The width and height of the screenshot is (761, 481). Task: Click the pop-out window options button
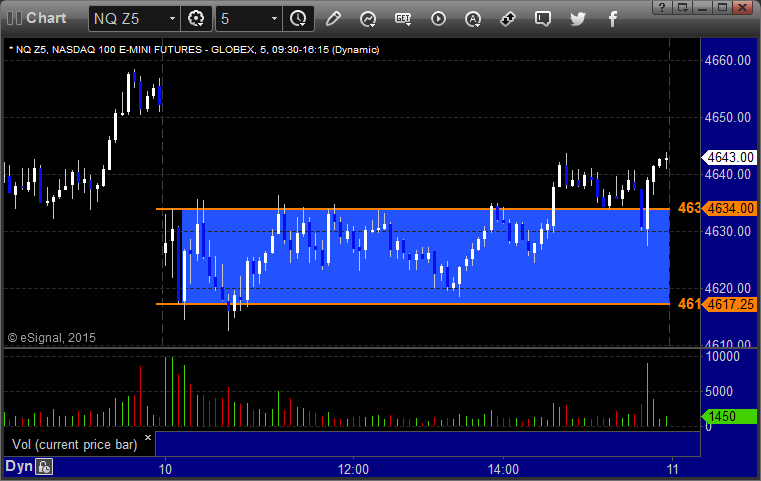pos(683,7)
